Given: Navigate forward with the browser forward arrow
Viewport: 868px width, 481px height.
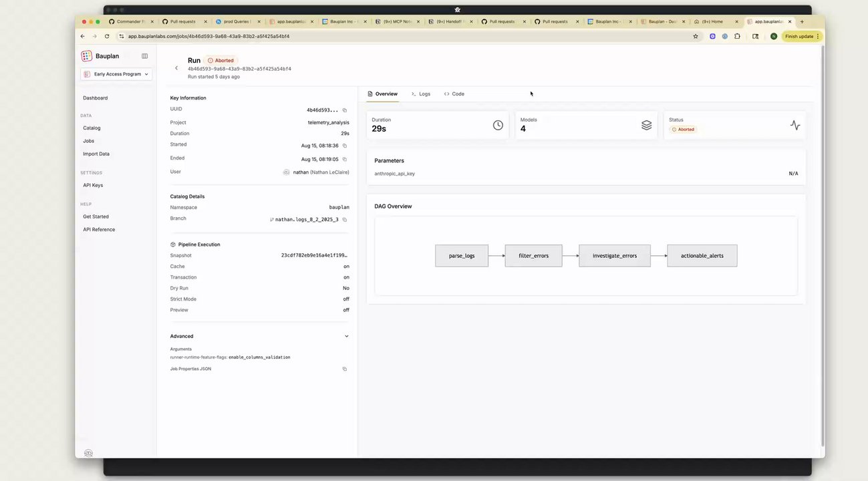Looking at the screenshot, I should click(94, 36).
